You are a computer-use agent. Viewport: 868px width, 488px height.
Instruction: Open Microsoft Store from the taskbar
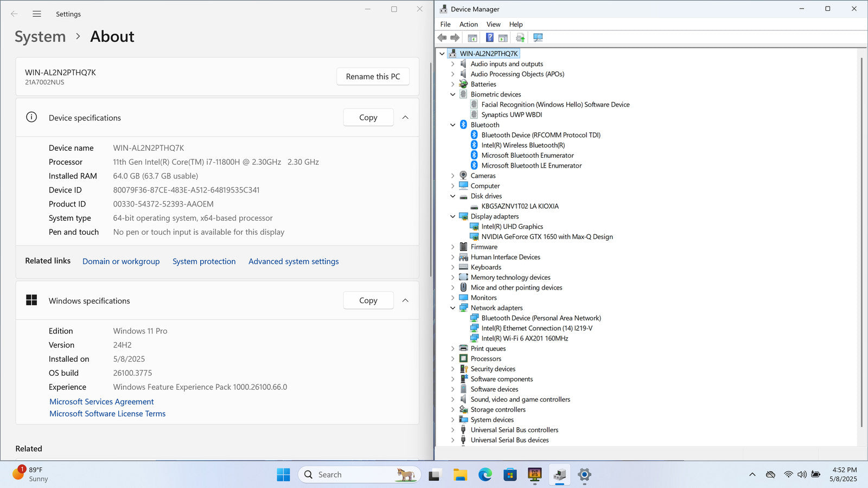(510, 474)
